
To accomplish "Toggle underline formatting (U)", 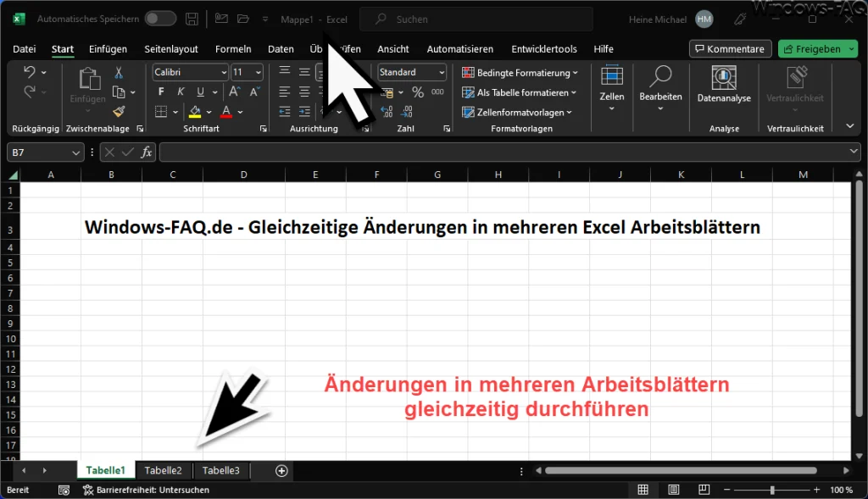I will point(200,91).
